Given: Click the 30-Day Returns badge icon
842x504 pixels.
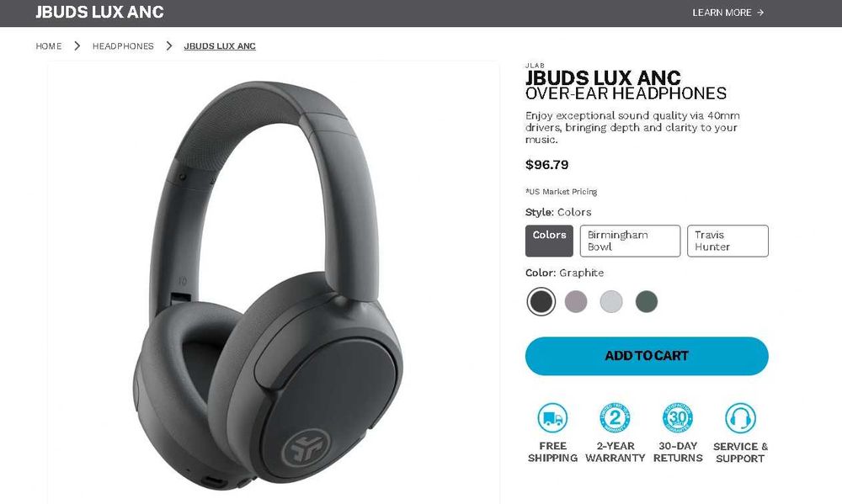Looking at the screenshot, I should pos(678,417).
